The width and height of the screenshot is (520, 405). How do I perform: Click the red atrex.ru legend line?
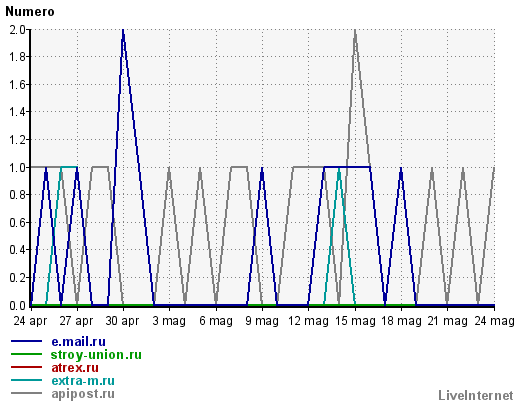coord(26,367)
